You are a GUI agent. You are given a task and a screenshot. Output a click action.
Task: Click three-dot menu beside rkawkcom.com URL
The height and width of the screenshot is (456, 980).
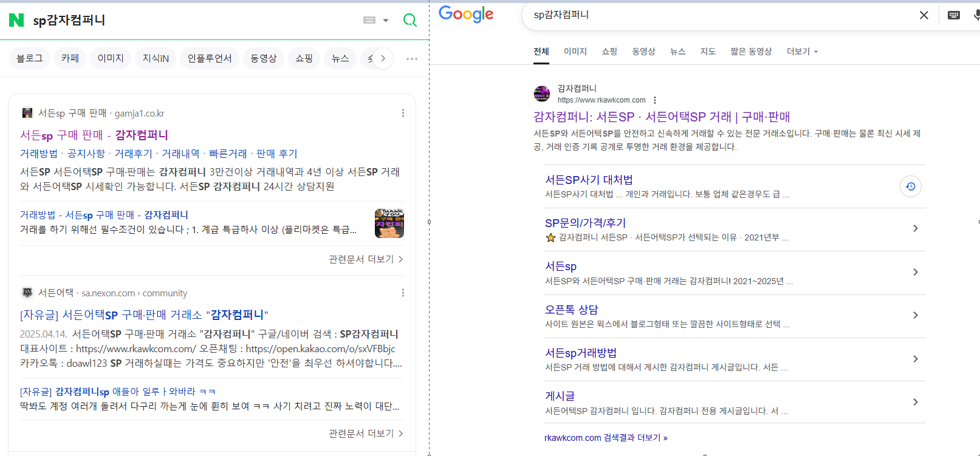(655, 100)
